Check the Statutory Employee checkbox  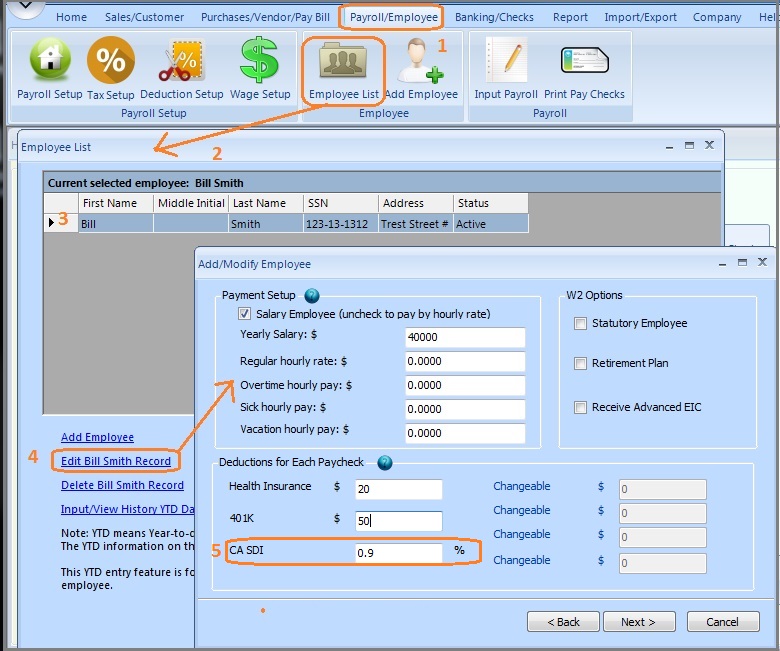coord(580,324)
